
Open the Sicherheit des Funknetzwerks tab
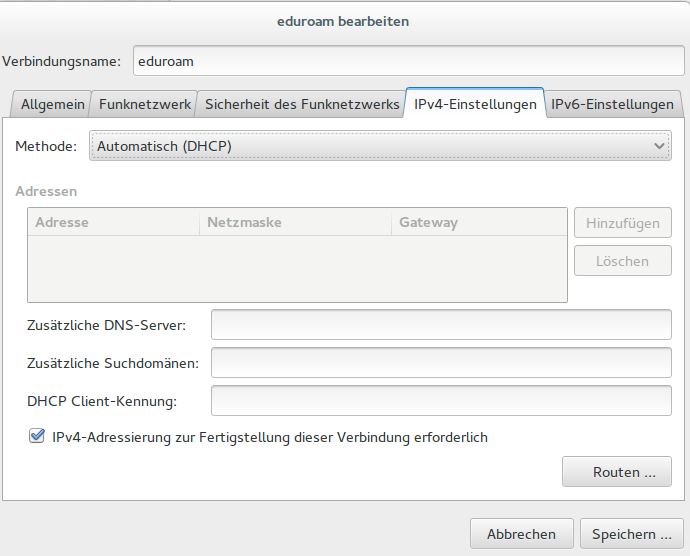pyautogui.click(x=301, y=104)
